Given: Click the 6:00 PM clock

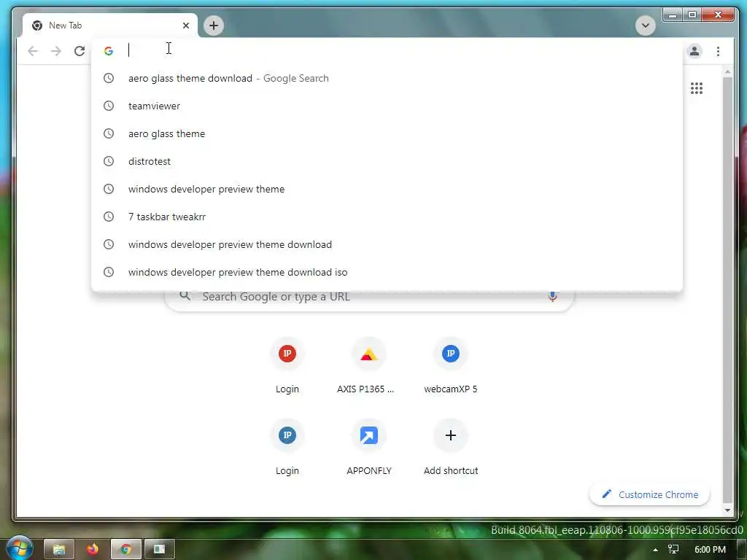Looking at the screenshot, I should coord(710,550).
